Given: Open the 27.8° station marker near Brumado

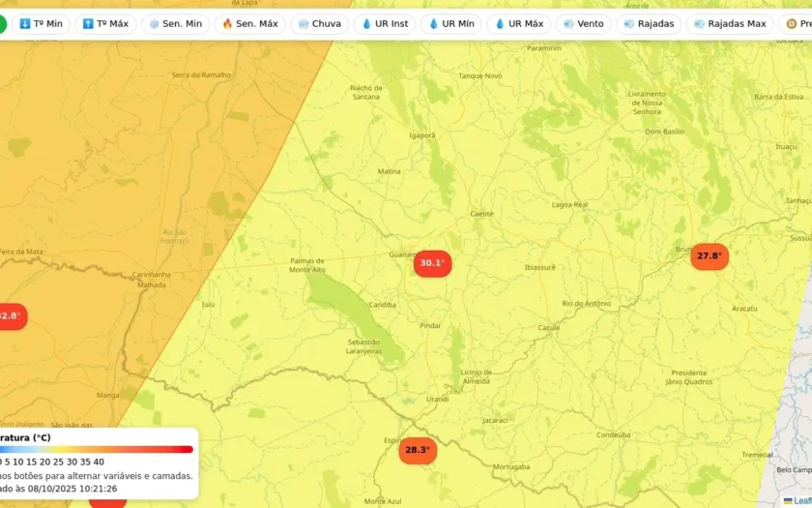Looking at the screenshot, I should pyautogui.click(x=710, y=256).
